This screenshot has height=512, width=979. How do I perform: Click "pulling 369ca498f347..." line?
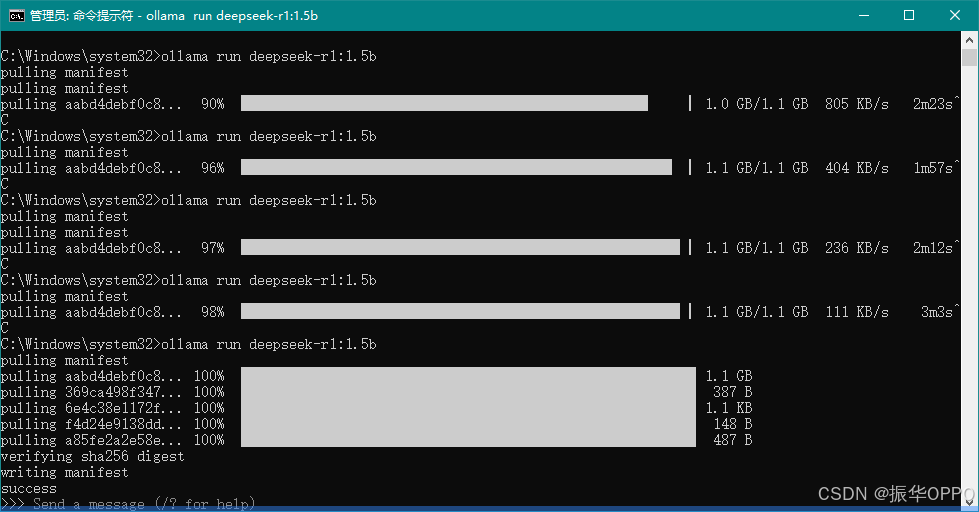point(92,392)
